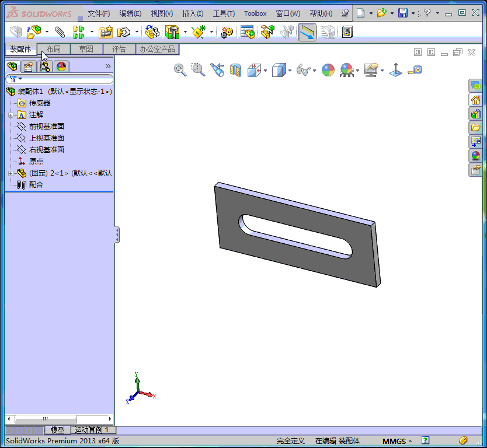487x448 pixels.
Task: Open the View Settings monitor dropdown
Action: coord(382,71)
